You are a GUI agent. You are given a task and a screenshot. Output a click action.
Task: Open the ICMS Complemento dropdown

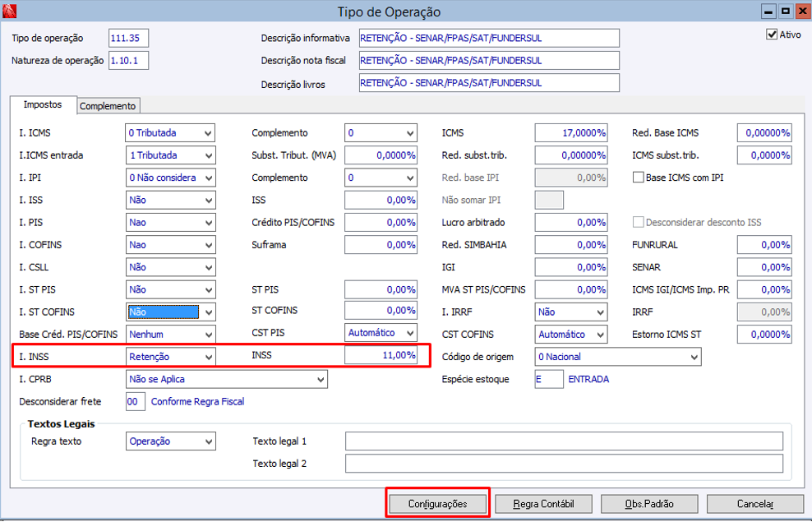tap(381, 133)
